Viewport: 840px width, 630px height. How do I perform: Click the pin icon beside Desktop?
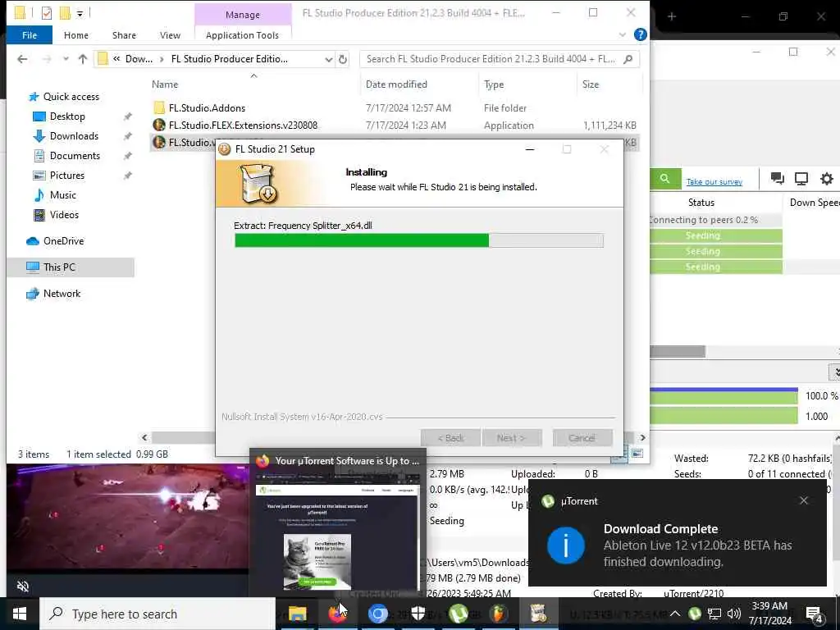(x=127, y=116)
